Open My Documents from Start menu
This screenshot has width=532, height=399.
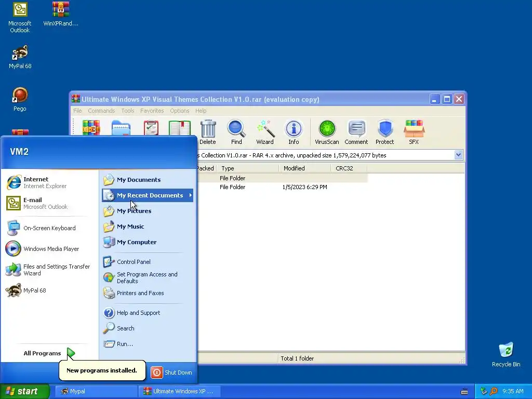pyautogui.click(x=148, y=180)
